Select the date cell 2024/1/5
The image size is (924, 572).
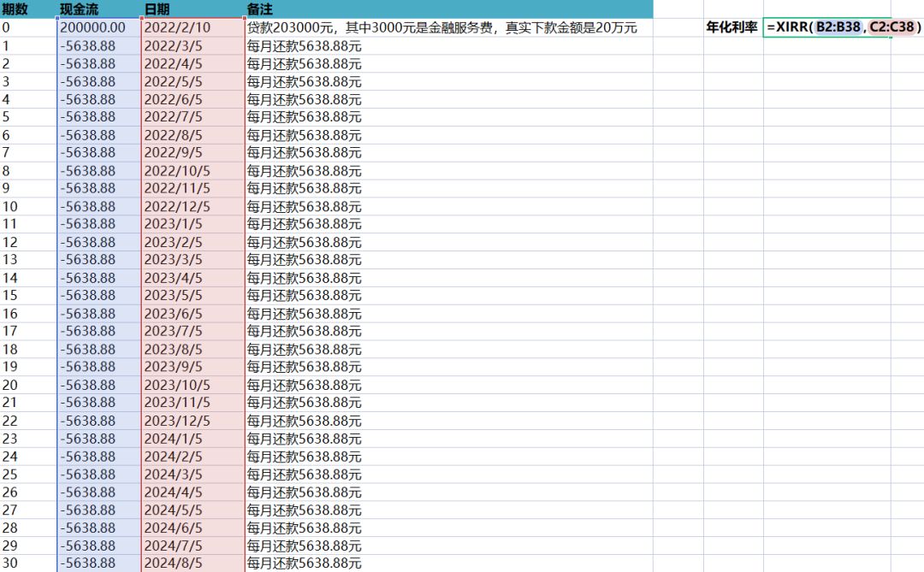pos(193,439)
